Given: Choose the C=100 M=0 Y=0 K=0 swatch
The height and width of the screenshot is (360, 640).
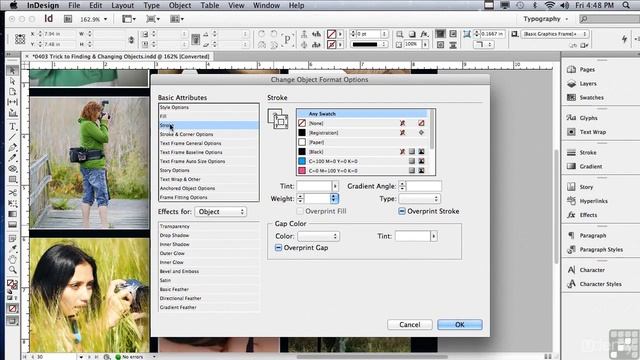Looking at the screenshot, I should (x=362, y=161).
